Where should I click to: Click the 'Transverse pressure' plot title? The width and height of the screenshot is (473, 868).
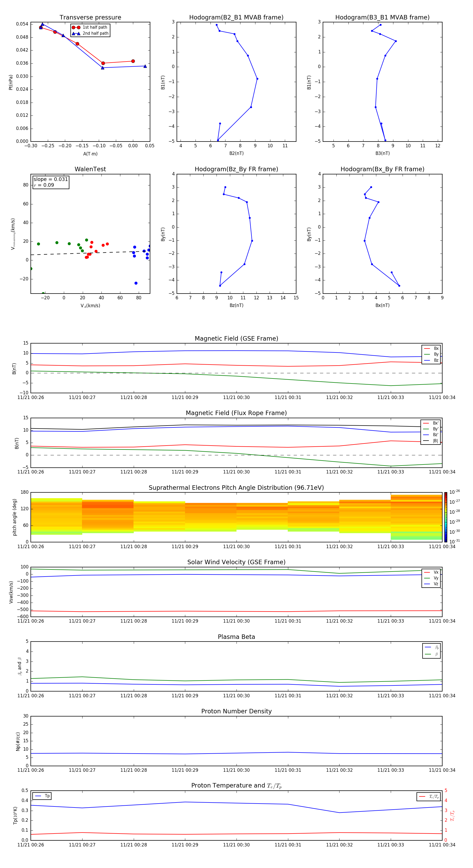(90, 18)
